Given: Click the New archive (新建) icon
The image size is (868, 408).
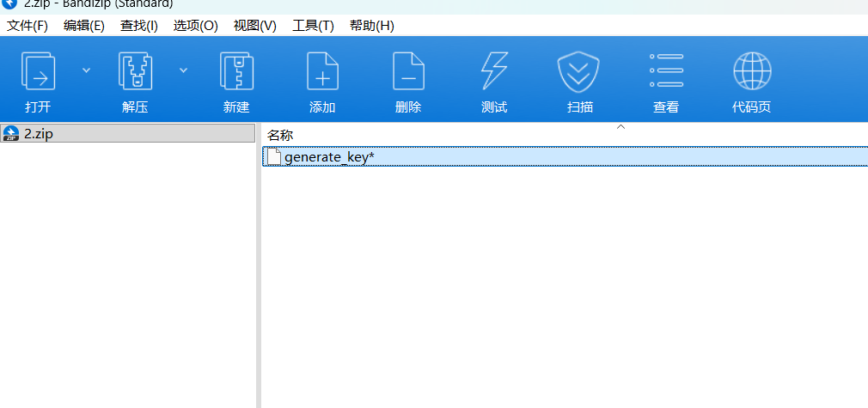Looking at the screenshot, I should [236, 70].
